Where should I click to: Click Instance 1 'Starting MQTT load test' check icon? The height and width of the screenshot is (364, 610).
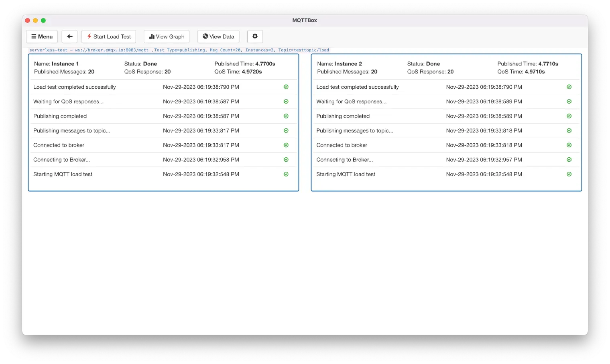[x=286, y=174]
